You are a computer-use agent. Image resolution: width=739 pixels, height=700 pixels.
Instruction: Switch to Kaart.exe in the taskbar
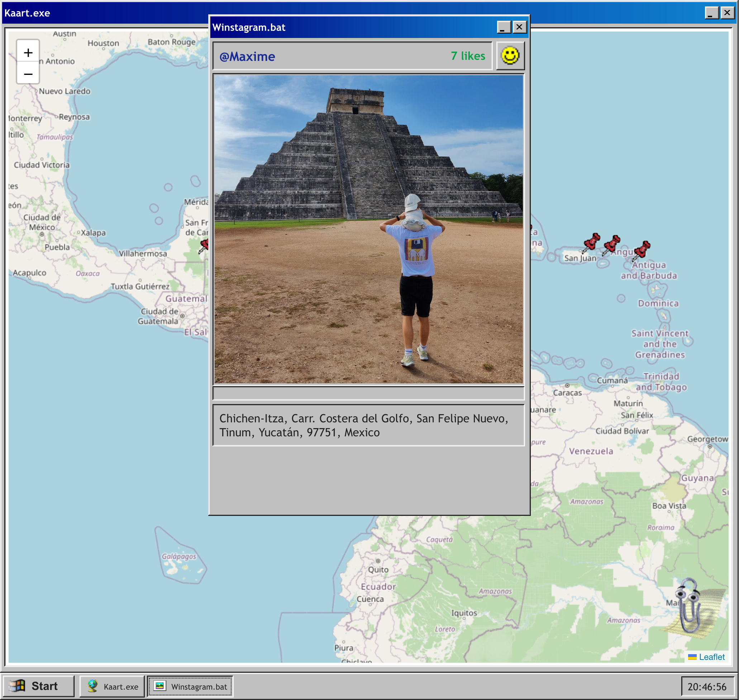(x=112, y=687)
